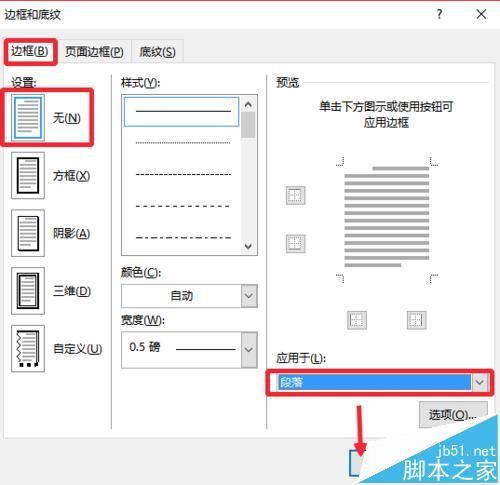Toggle the left border button below preview
This screenshot has width=500, height=485.
[357, 320]
